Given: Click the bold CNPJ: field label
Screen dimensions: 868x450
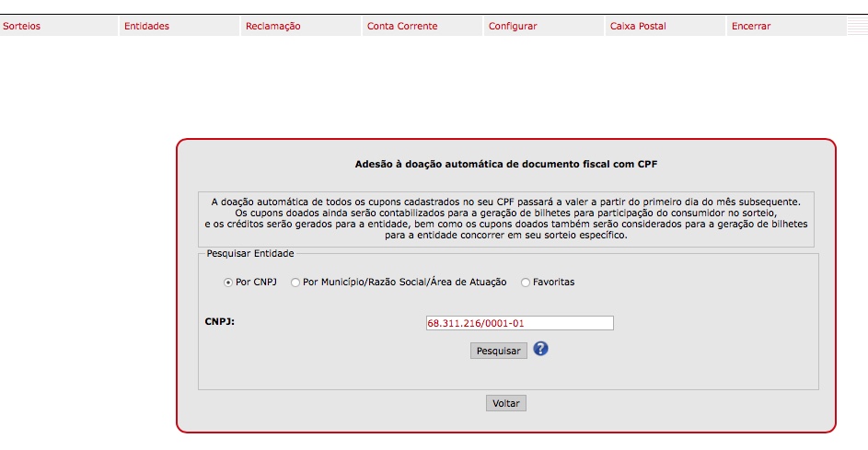Looking at the screenshot, I should 219,322.
